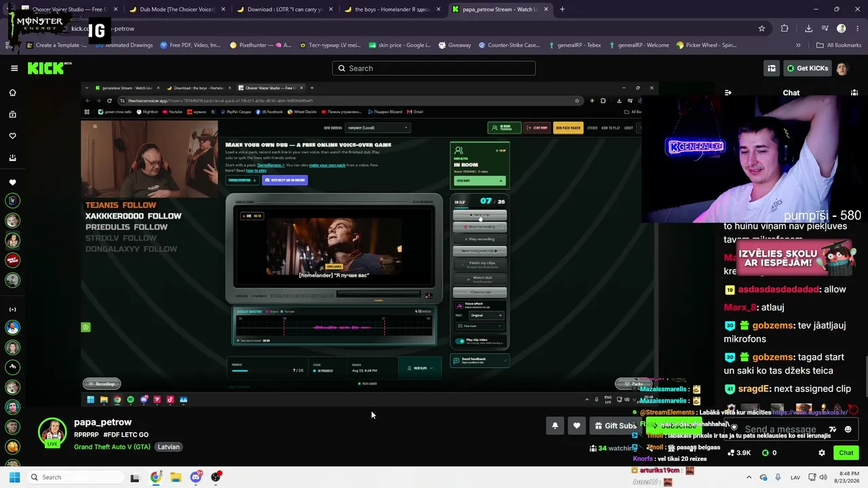The width and height of the screenshot is (868, 488).
Task: Click the Get KICKs button
Action: pyautogui.click(x=807, y=68)
